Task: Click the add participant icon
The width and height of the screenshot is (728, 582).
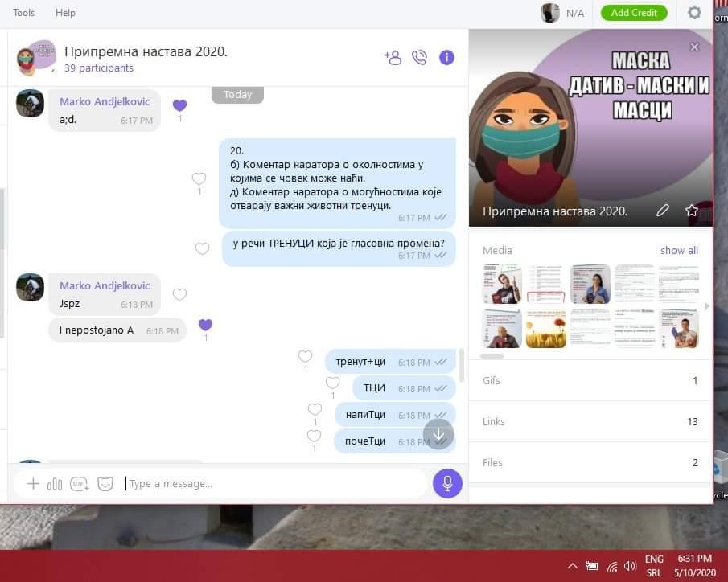Action: (393, 57)
